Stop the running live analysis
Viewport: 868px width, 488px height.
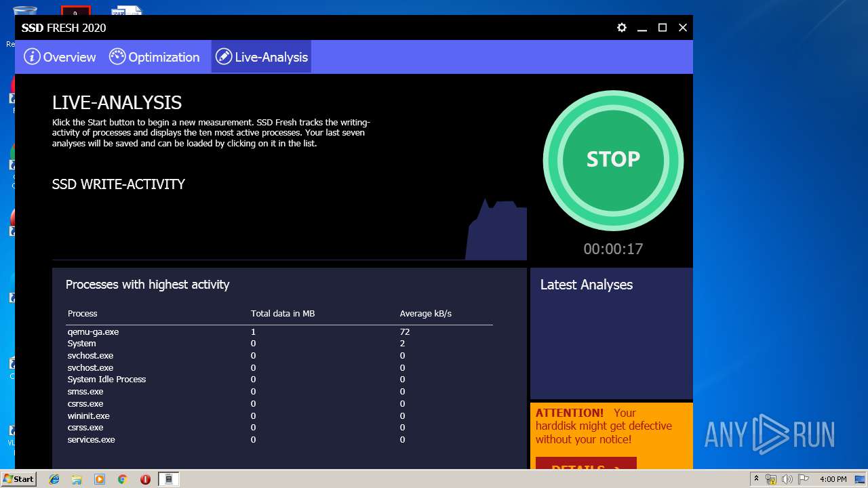pyautogui.click(x=613, y=160)
